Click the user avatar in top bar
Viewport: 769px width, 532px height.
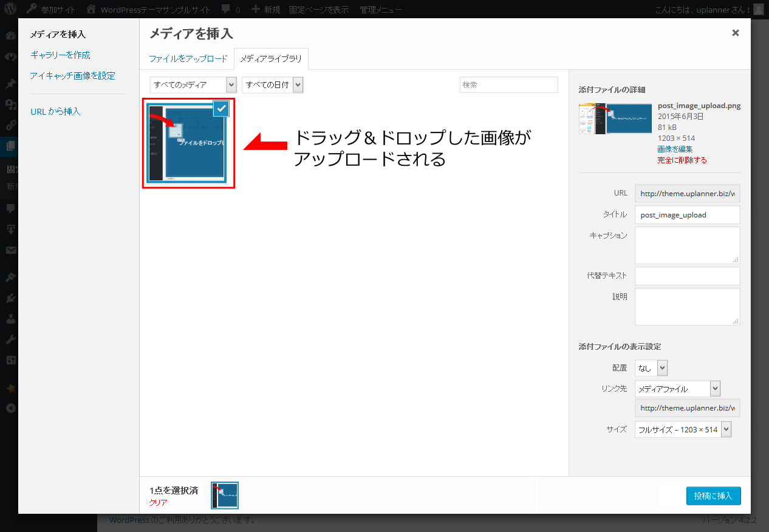pos(758,10)
